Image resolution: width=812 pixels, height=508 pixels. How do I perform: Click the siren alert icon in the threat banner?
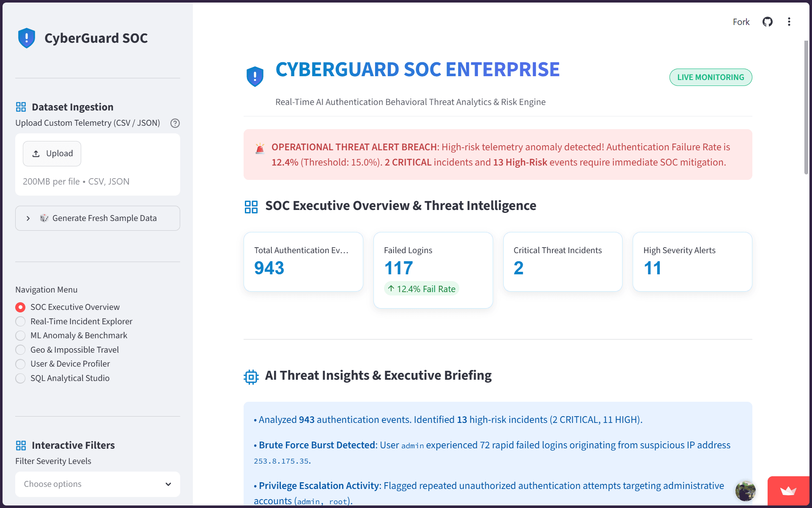(260, 148)
